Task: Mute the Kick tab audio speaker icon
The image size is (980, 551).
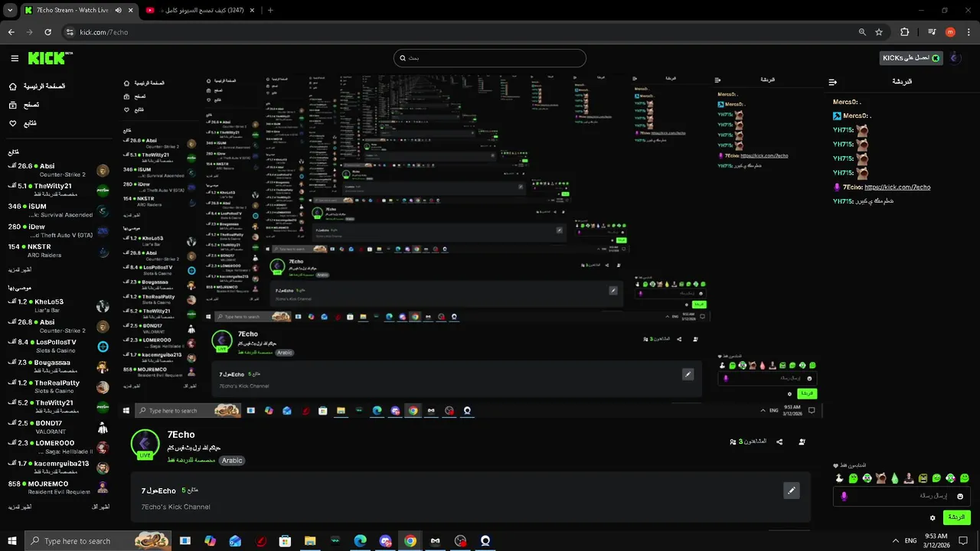Action: [119, 11]
